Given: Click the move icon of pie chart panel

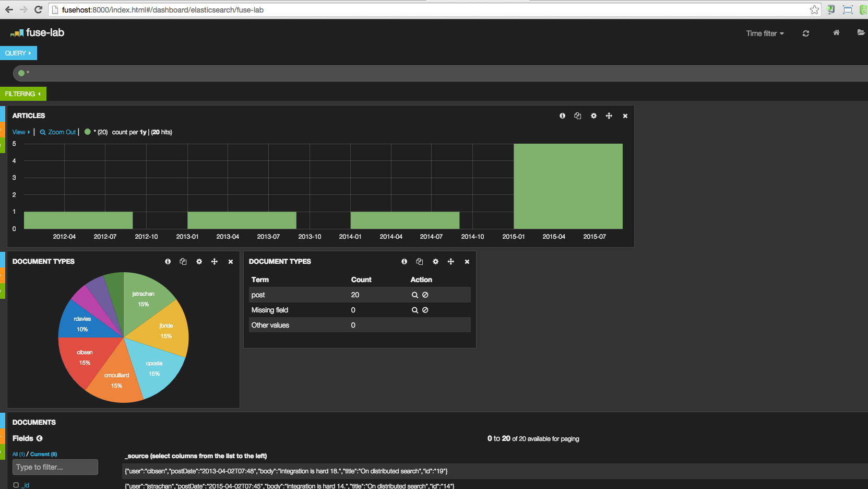Looking at the screenshot, I should pyautogui.click(x=215, y=262).
